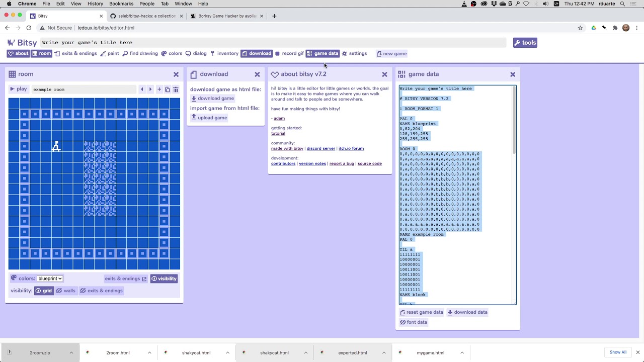The height and width of the screenshot is (362, 644).
Task: Open the blueprint colors dropdown
Action: [50, 279]
